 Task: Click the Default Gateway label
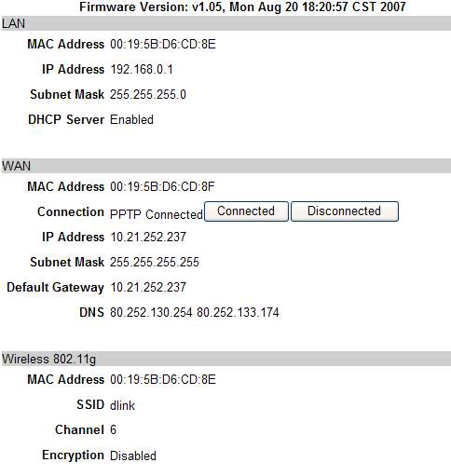coord(55,288)
